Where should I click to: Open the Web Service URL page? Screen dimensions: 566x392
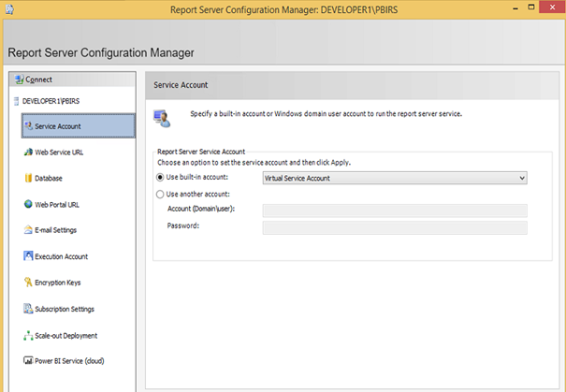[x=59, y=152]
